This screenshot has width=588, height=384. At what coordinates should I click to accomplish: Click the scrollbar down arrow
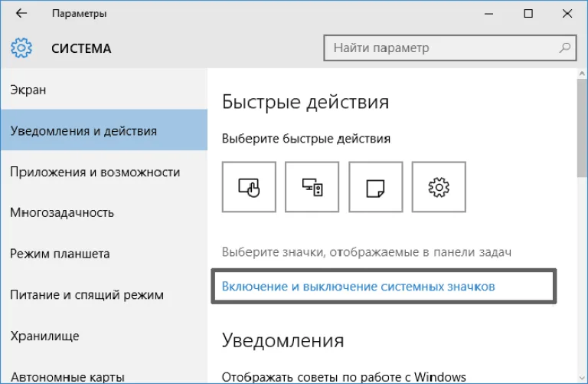point(582,379)
